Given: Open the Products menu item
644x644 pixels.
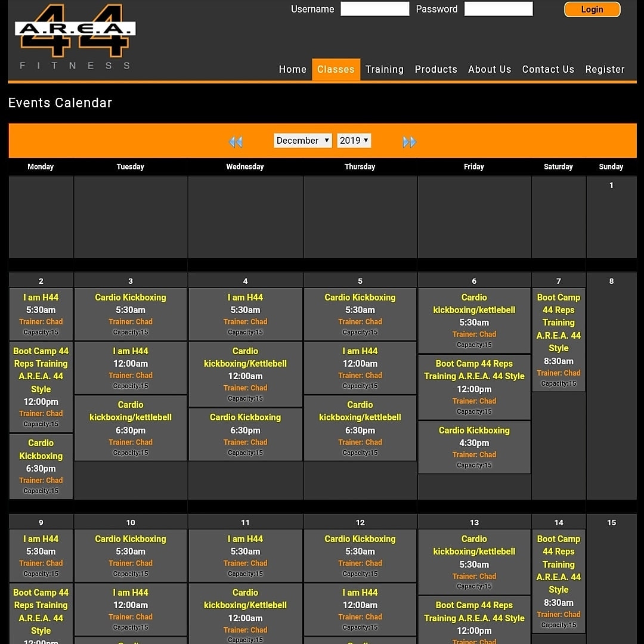Looking at the screenshot, I should click(x=436, y=69).
